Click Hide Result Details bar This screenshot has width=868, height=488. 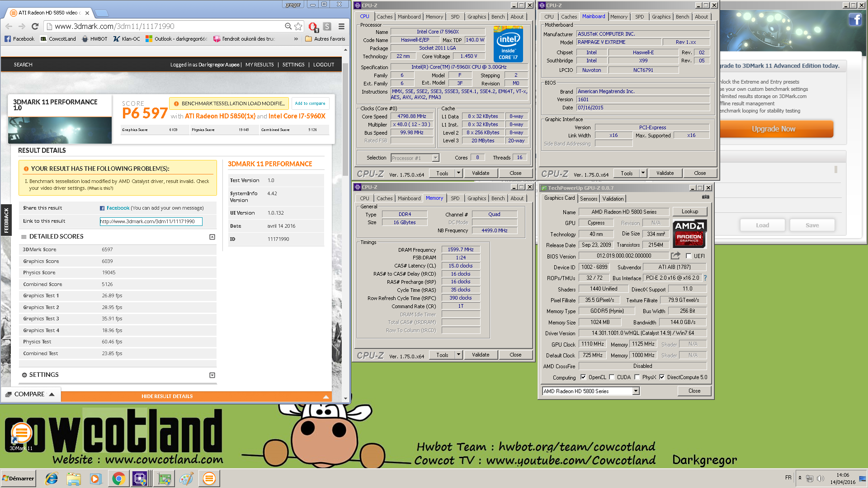point(196,396)
